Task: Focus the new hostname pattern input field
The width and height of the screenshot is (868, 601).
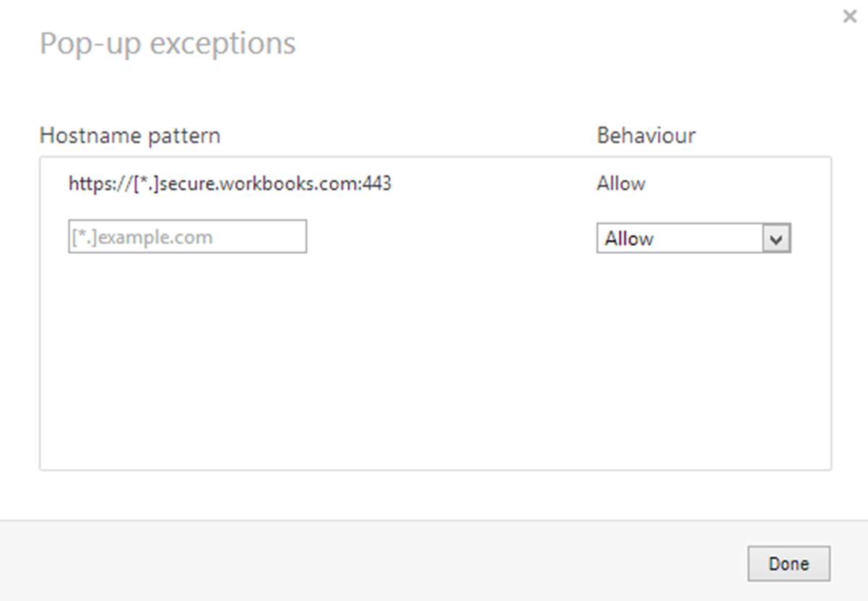Action: pos(187,237)
